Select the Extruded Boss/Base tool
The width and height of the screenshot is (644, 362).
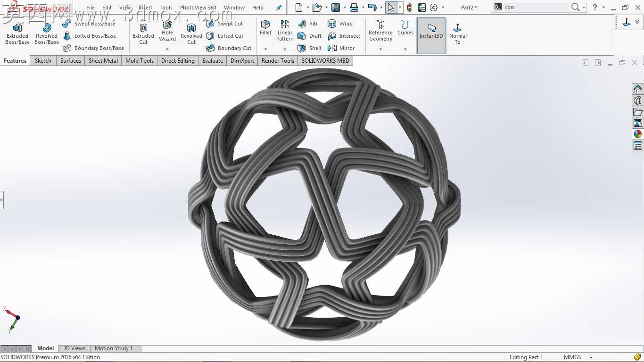(17, 34)
